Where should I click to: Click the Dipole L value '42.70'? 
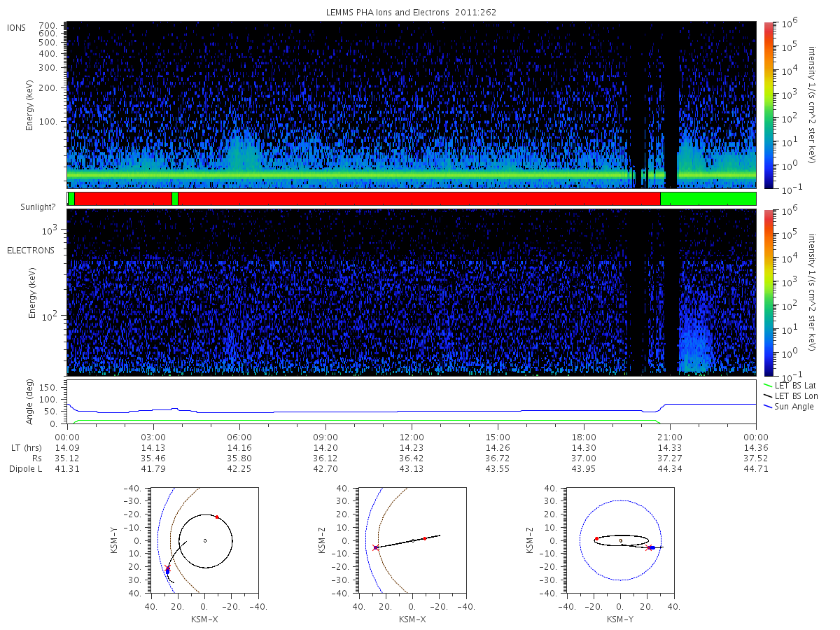(325, 469)
